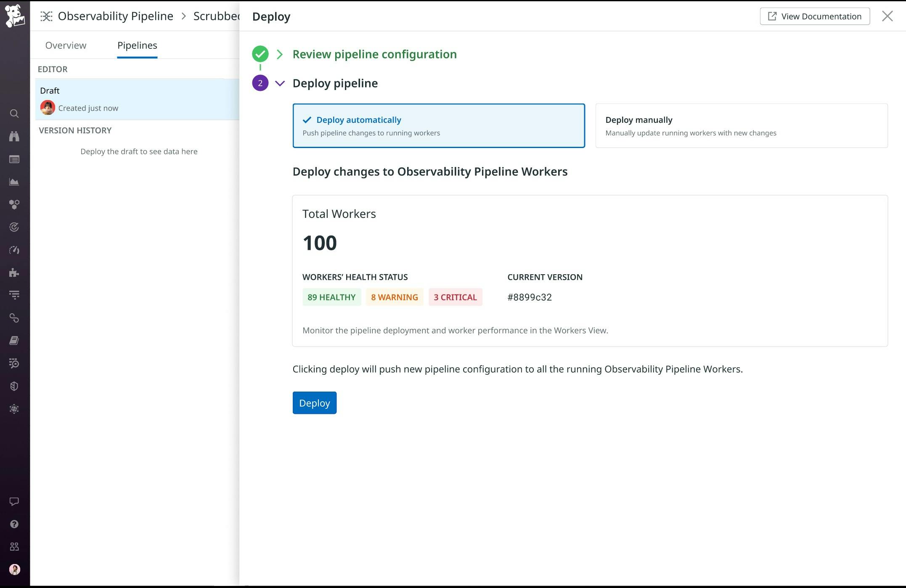Switch to the Pipelines tab

point(137,45)
